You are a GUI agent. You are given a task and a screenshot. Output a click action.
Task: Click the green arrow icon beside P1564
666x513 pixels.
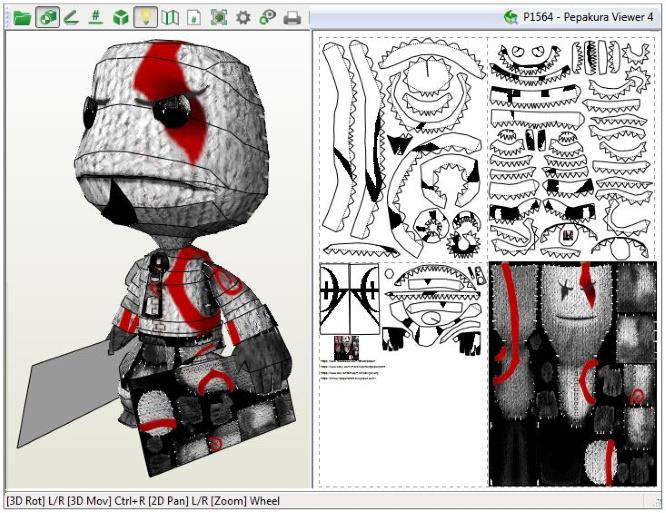(511, 17)
